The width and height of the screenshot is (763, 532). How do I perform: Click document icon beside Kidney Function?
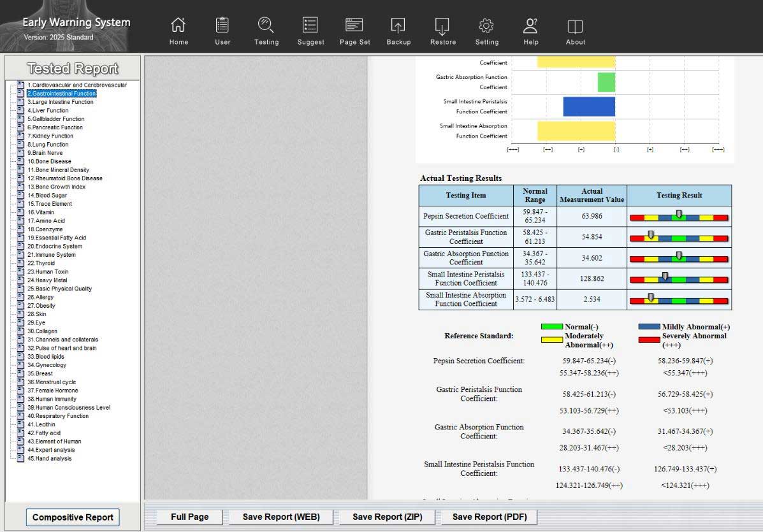(x=20, y=136)
